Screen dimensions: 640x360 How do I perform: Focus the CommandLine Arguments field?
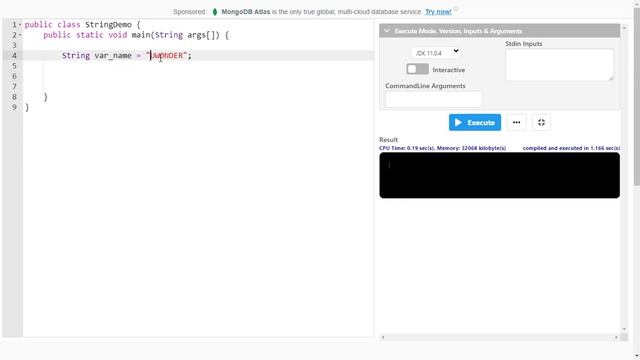tap(433, 99)
